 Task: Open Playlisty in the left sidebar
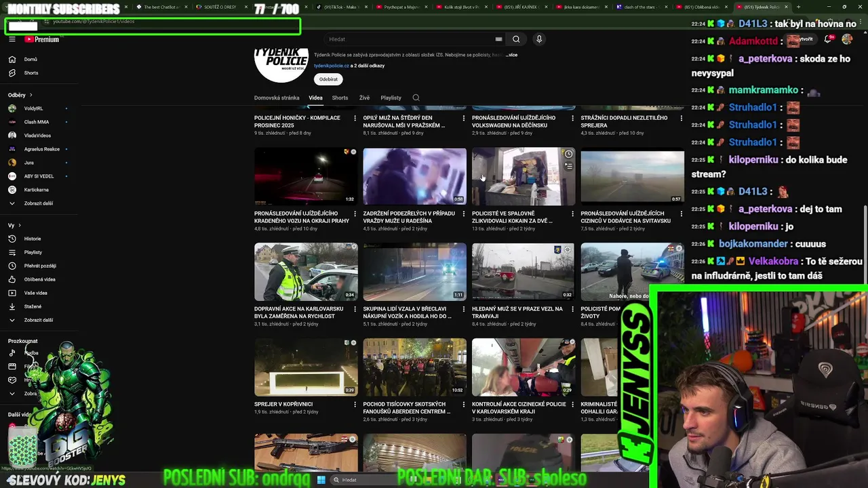[x=33, y=252]
